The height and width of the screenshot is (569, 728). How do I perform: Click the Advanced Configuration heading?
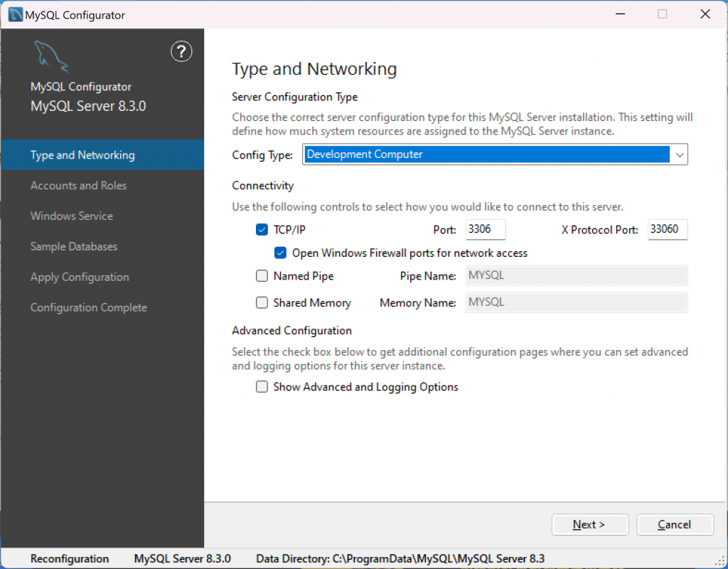pyautogui.click(x=291, y=330)
